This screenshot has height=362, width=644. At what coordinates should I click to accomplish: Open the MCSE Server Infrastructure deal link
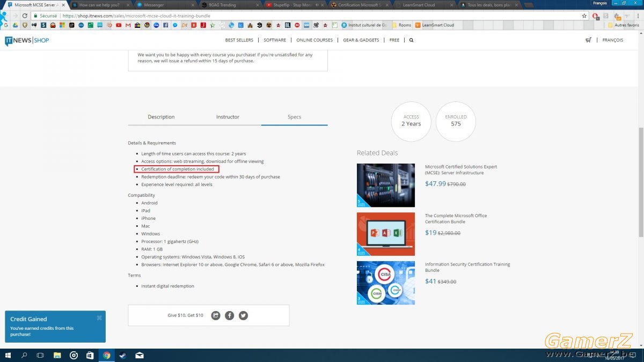(x=461, y=170)
